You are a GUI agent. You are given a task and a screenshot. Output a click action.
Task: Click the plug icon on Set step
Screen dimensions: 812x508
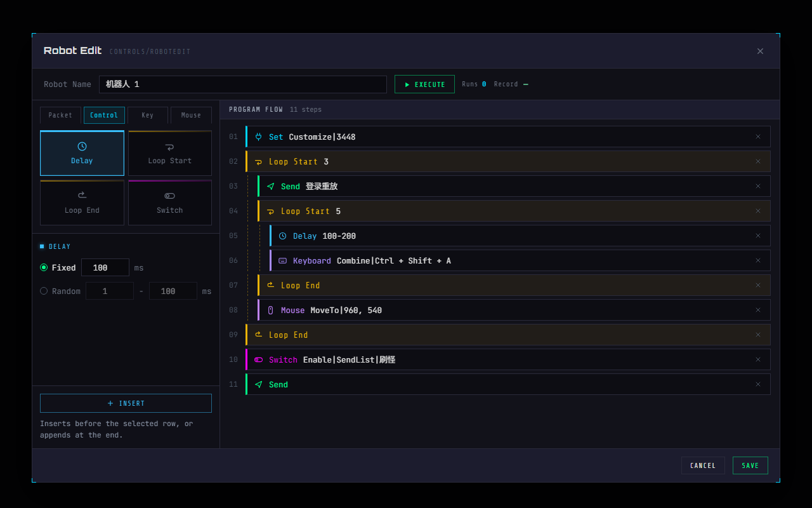258,137
